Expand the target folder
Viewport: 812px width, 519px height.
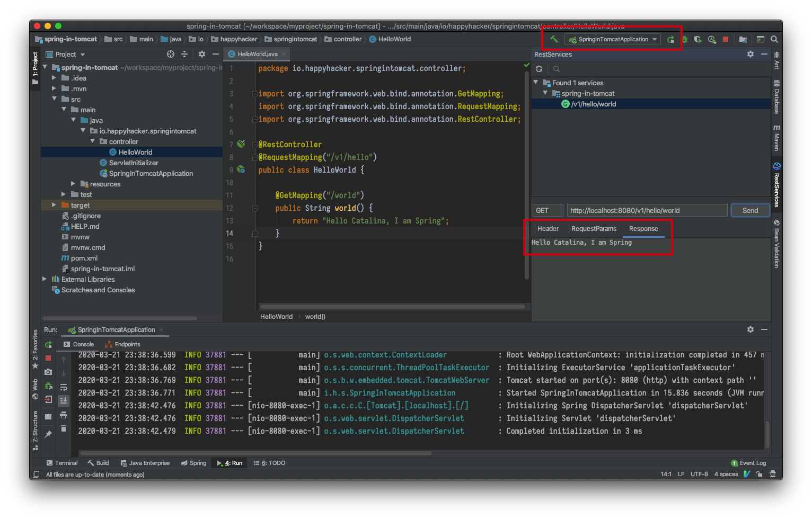54,205
